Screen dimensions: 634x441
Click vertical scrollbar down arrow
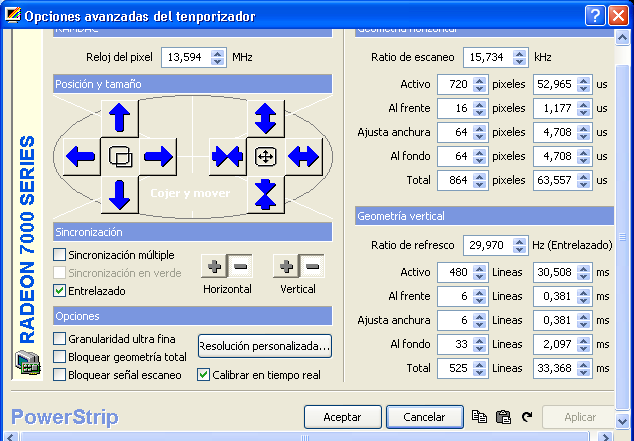(623, 421)
